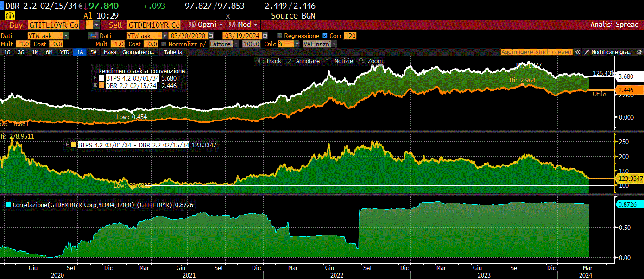Click the Buy Mult 1.0 field

point(23,44)
